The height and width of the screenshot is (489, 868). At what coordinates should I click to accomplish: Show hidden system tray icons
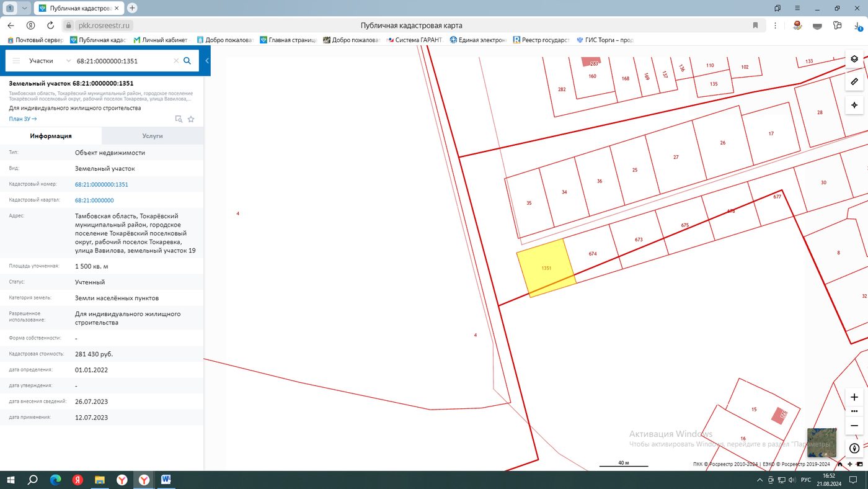(760, 480)
